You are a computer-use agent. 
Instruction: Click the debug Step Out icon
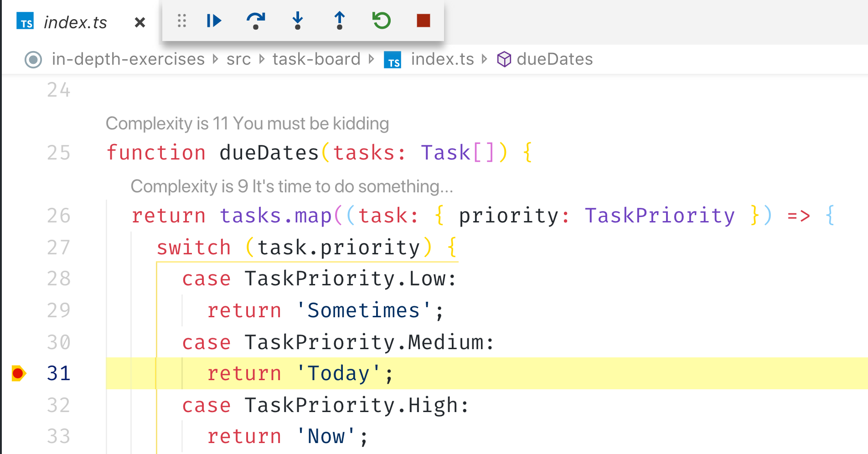pos(340,21)
